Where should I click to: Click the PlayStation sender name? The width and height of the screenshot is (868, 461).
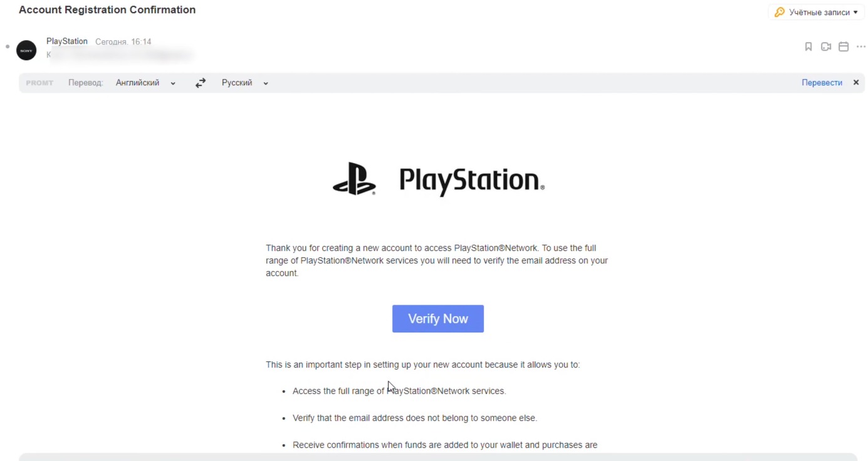[67, 41]
